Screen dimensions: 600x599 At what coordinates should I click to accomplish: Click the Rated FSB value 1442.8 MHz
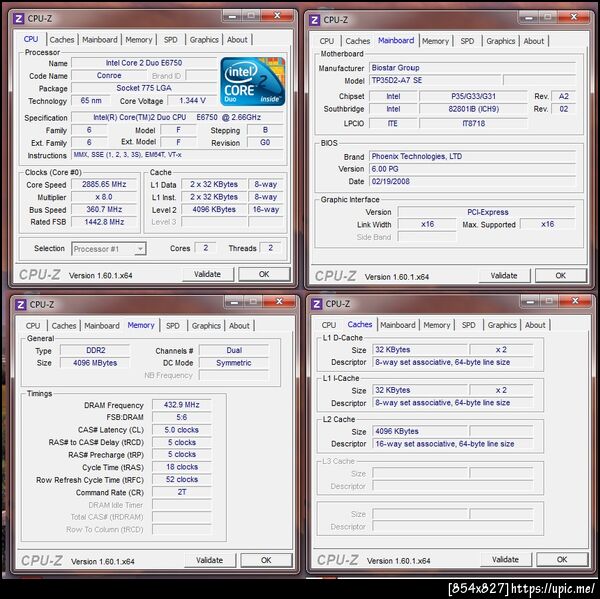[104, 222]
